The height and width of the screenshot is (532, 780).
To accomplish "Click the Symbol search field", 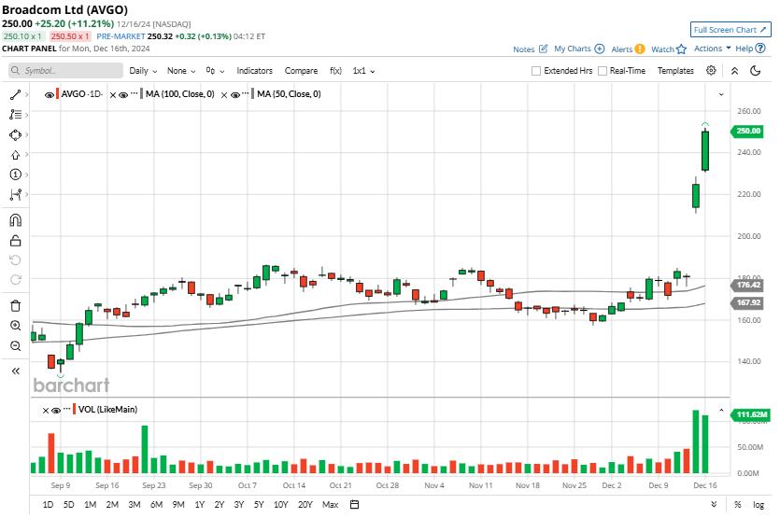I will coord(65,71).
